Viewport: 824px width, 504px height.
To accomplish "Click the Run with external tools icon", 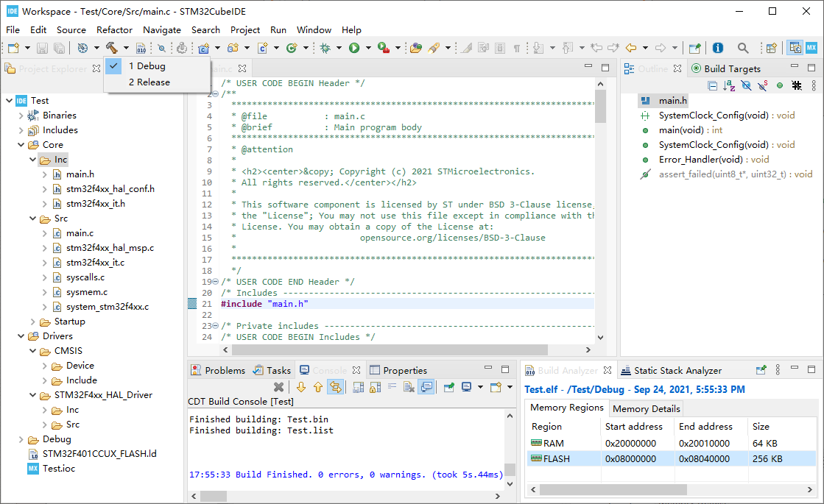I will pos(384,48).
